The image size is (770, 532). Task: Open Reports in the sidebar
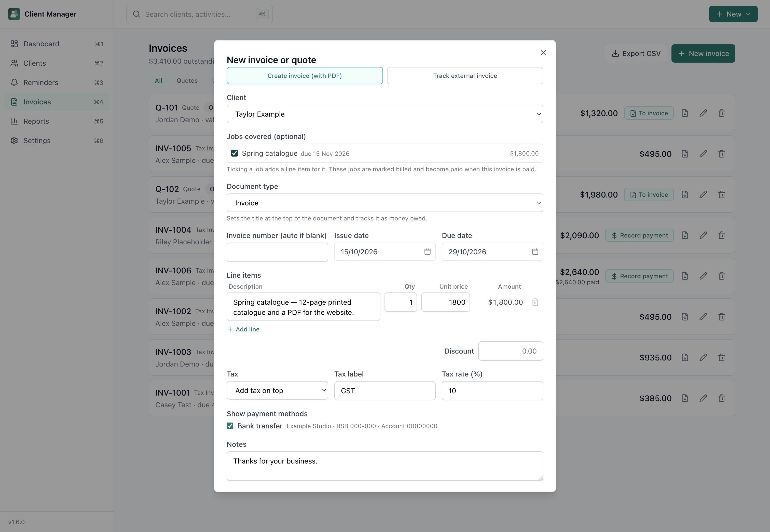coord(57,121)
